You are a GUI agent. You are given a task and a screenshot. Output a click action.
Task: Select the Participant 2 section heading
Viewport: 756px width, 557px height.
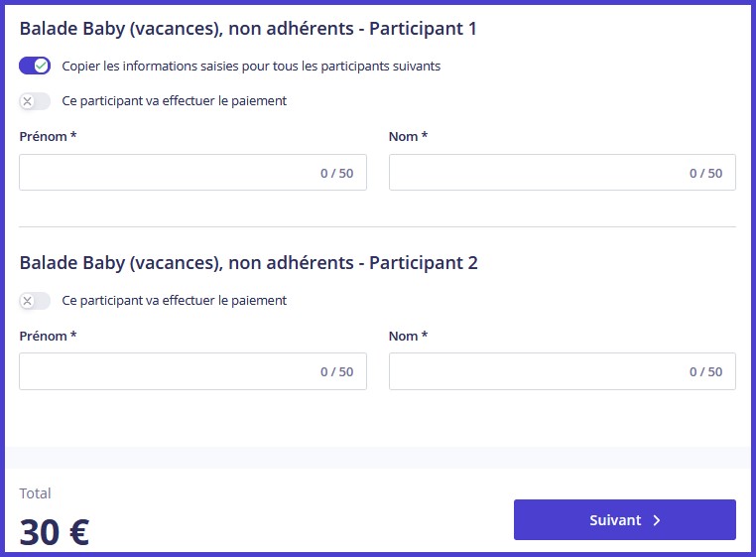[x=248, y=263]
